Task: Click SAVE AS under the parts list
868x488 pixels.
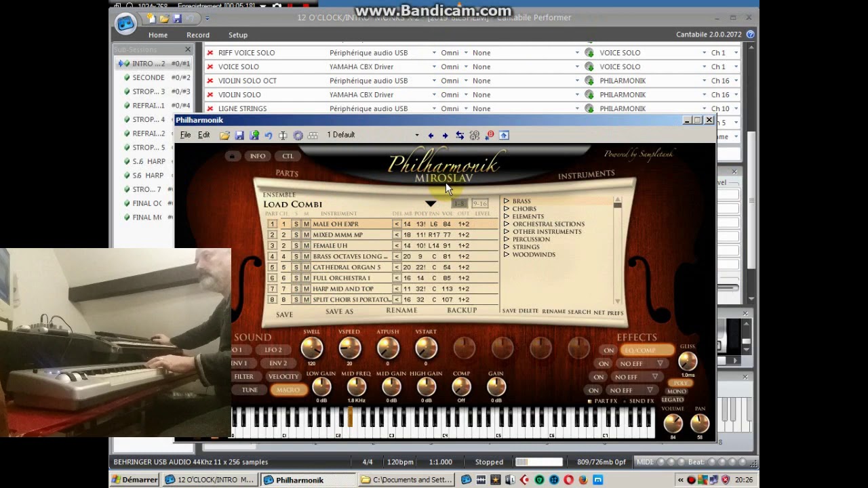Action: point(339,312)
